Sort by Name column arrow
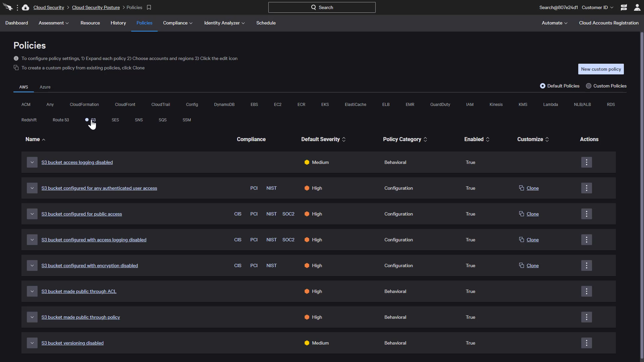This screenshot has height=362, width=644. (x=44, y=139)
